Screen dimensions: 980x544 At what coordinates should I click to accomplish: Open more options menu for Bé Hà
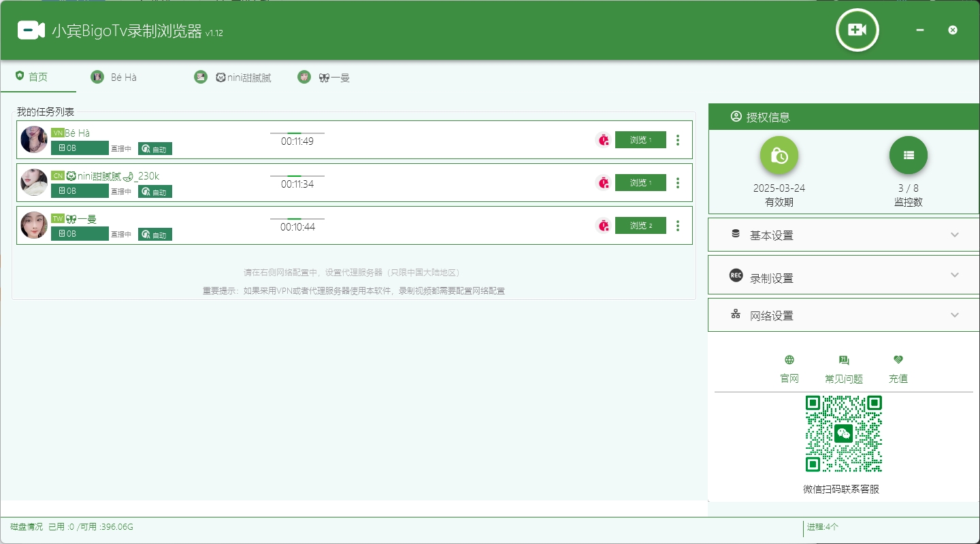point(677,140)
